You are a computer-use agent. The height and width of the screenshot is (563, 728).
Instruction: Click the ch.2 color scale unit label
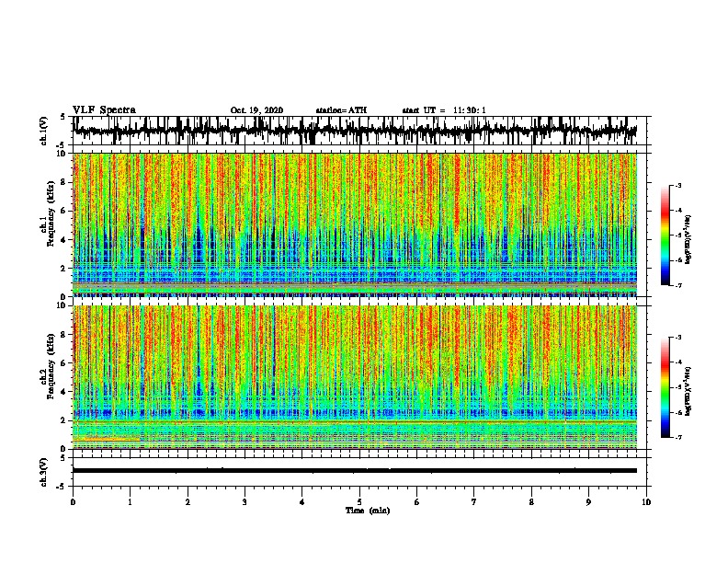pos(688,391)
